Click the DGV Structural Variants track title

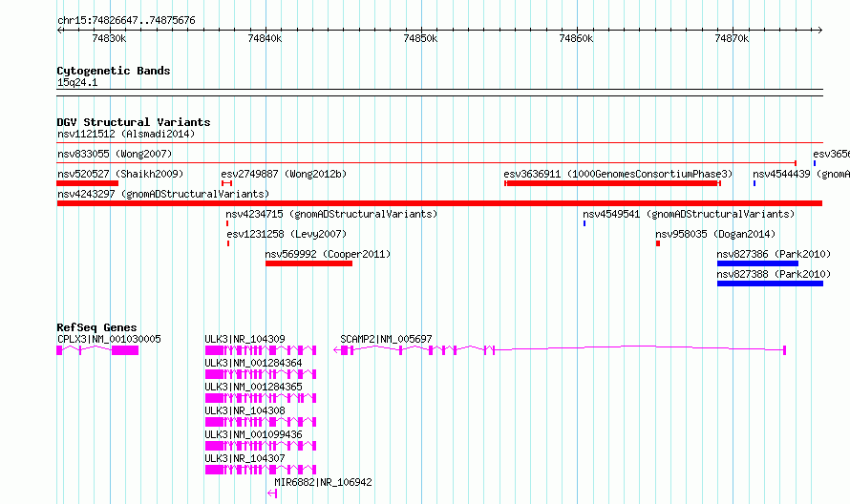point(134,122)
